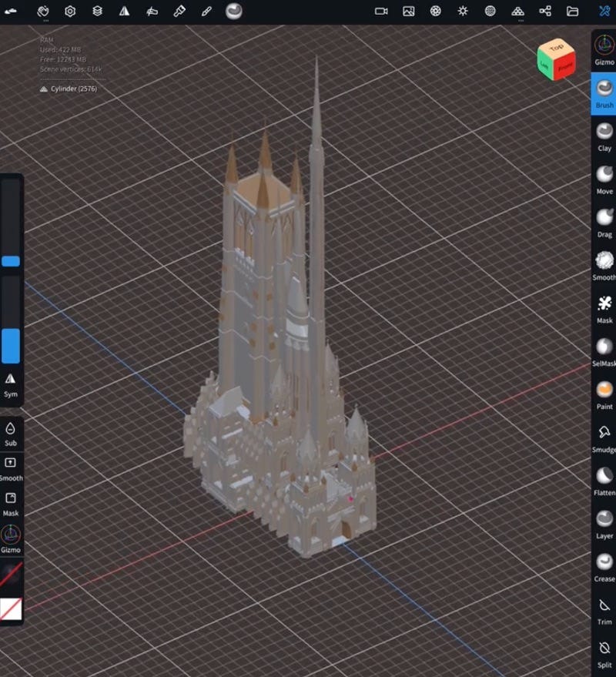Image resolution: width=616 pixels, height=677 pixels.
Task: Open the hexagon settings menu
Action: click(70, 12)
